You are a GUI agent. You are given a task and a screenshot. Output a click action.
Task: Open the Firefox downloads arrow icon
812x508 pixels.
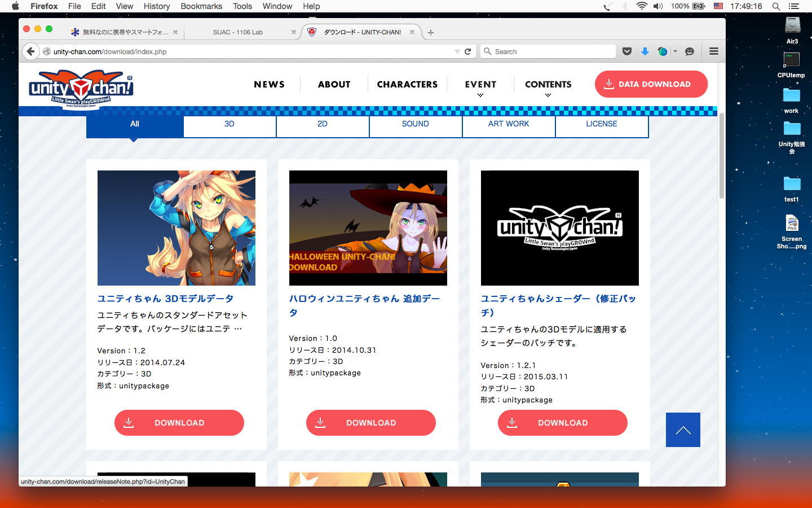click(x=645, y=51)
